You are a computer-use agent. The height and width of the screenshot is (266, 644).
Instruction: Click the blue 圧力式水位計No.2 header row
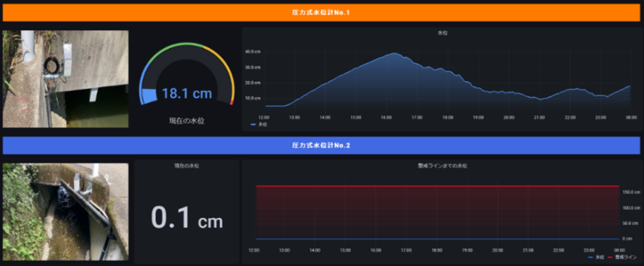pos(321,145)
